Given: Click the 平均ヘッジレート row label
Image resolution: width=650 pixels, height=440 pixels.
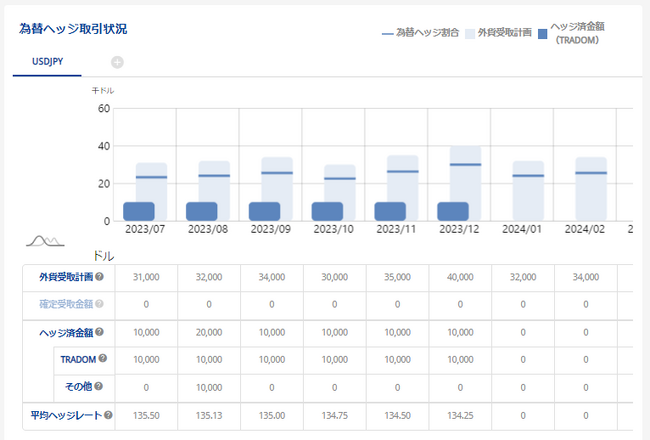Looking at the screenshot, I should (x=64, y=415).
